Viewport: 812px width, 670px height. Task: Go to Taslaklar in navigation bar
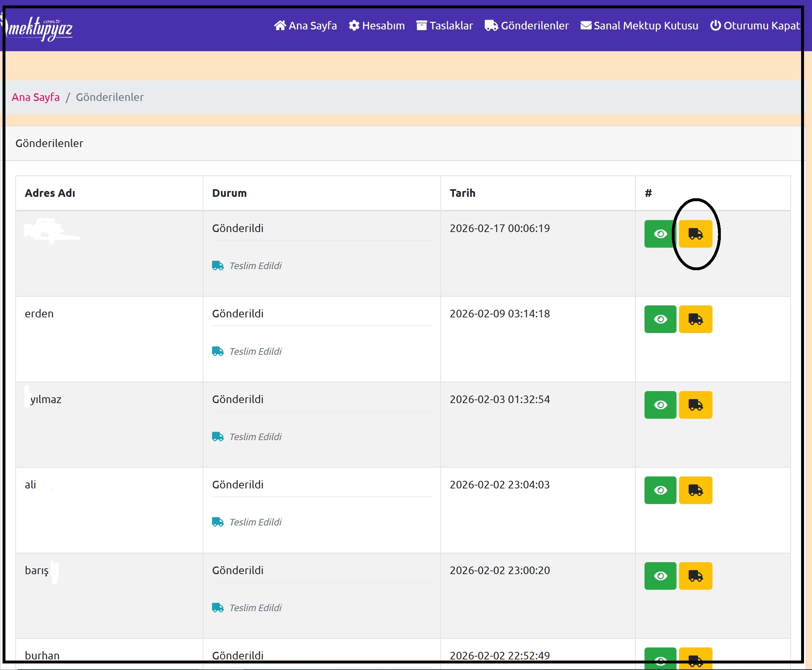(x=444, y=25)
